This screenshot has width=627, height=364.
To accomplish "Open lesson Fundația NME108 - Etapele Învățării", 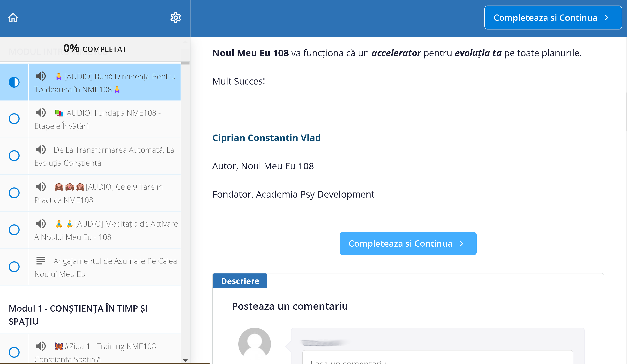I will (x=105, y=119).
